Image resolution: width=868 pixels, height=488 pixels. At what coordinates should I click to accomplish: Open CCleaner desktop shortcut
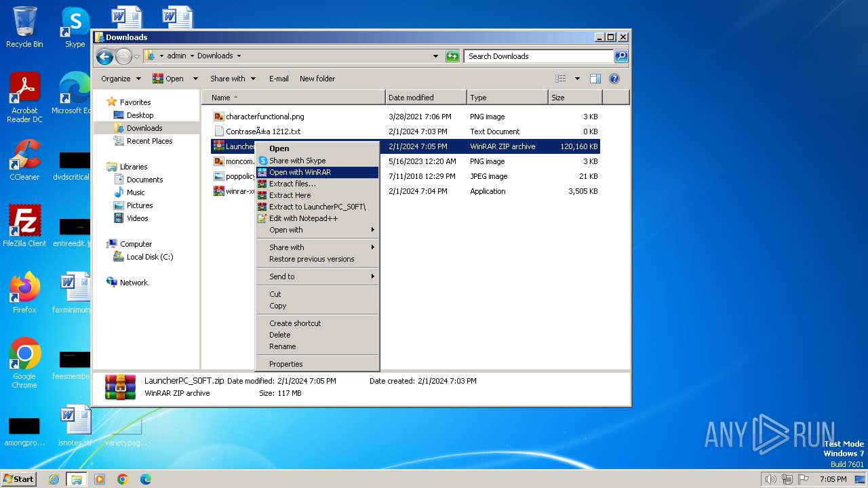click(x=24, y=160)
